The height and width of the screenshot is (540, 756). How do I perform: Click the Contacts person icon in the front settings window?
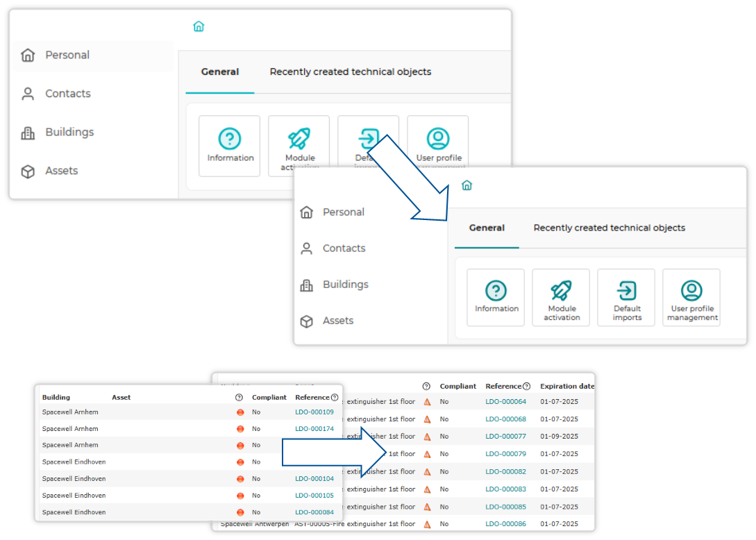pos(307,248)
